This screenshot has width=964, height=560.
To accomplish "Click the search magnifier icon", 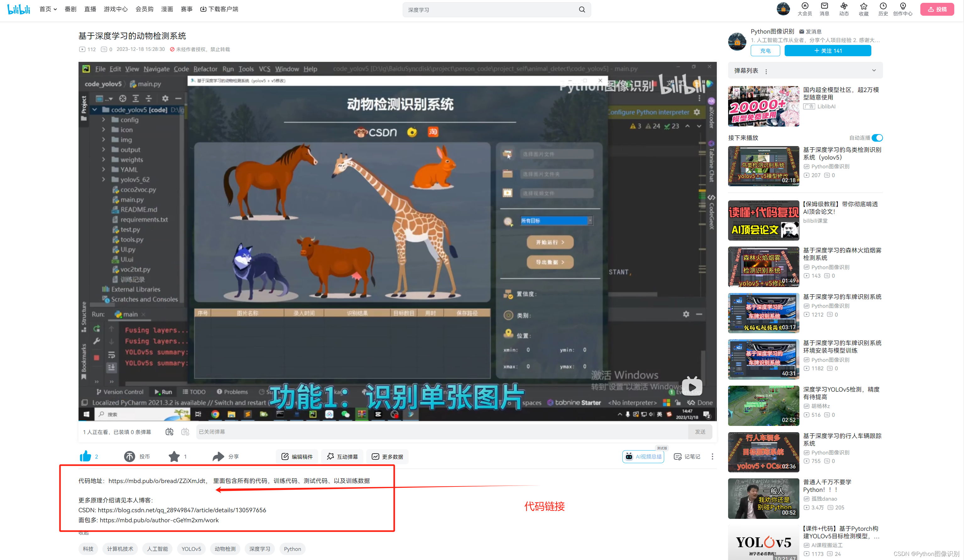I will click(582, 9).
